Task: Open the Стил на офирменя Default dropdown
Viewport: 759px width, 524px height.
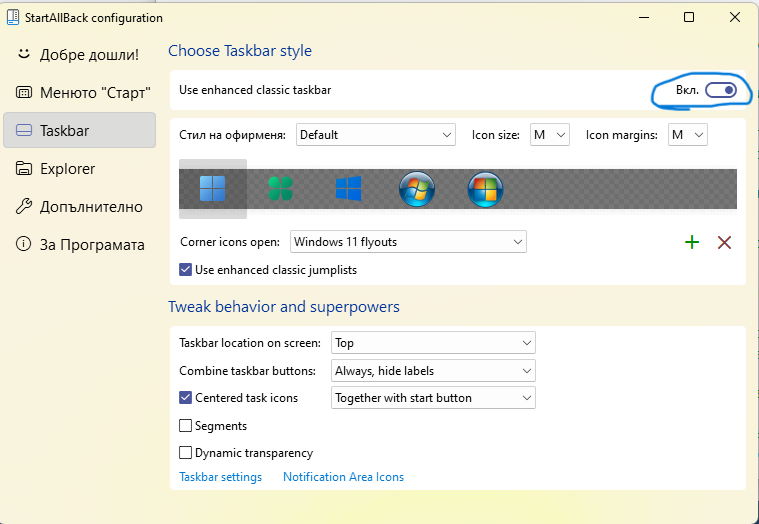Action: click(376, 135)
